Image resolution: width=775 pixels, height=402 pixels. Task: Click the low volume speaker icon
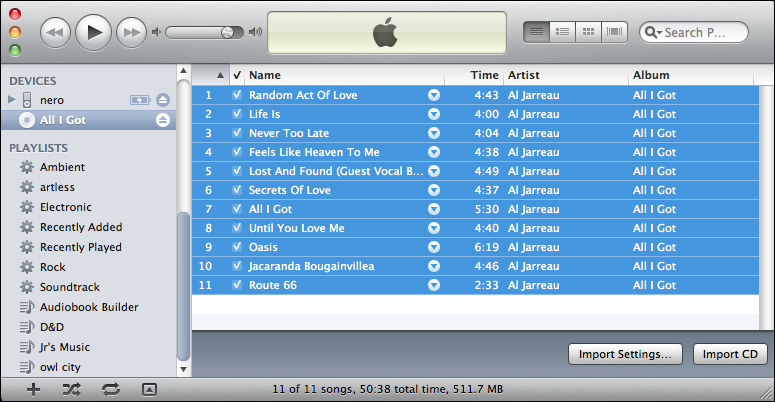pyautogui.click(x=156, y=32)
